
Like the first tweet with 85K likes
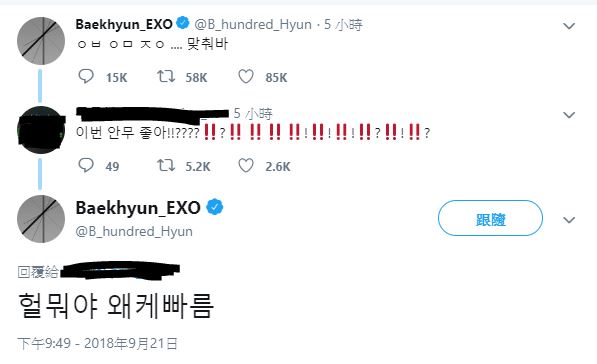pyautogui.click(x=246, y=77)
